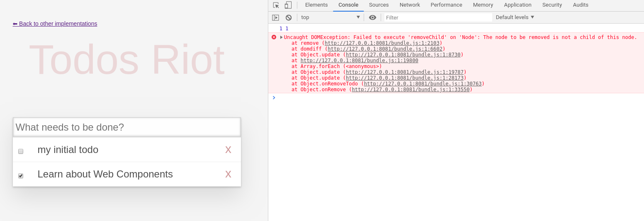Open live expression via the eye icon

pos(373,17)
